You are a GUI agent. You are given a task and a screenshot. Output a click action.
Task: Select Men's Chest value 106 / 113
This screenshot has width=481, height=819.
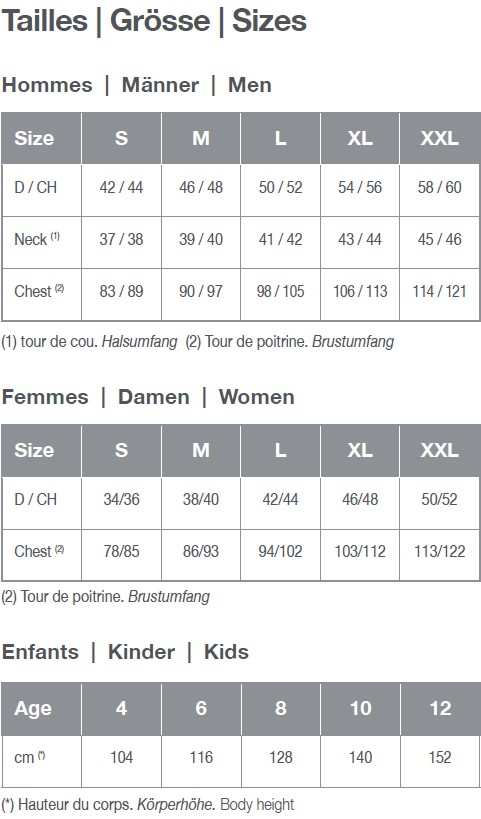click(x=360, y=291)
